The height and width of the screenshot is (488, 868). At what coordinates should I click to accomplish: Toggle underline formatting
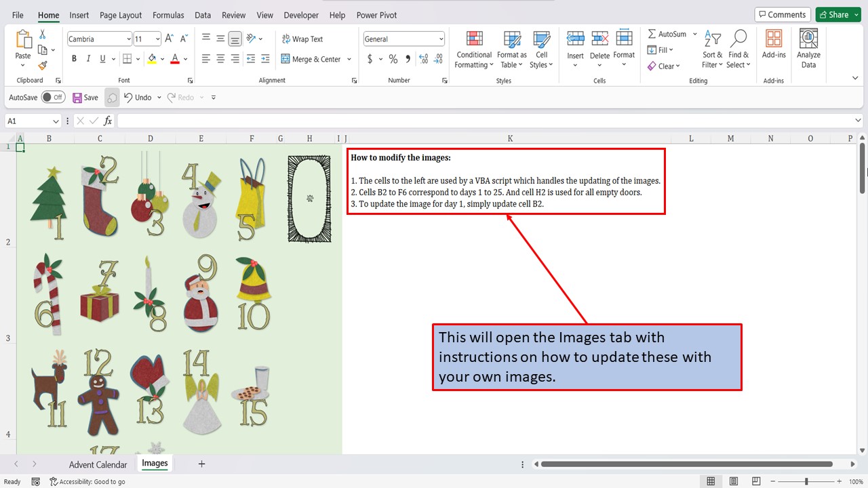coord(102,59)
